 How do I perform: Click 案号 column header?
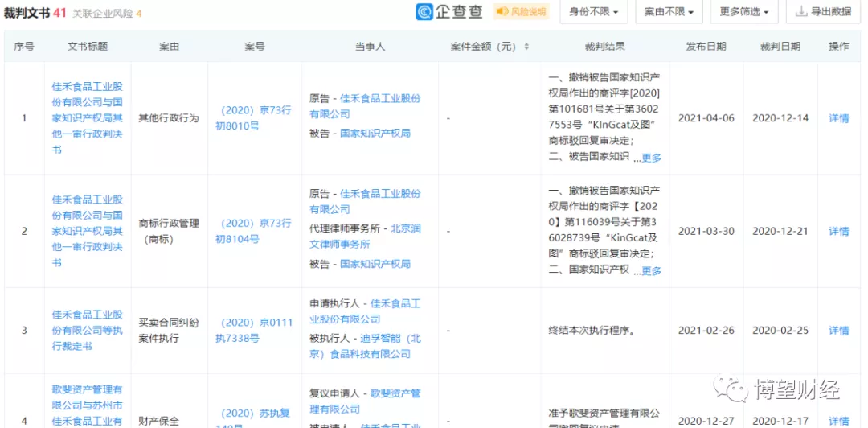(254, 47)
